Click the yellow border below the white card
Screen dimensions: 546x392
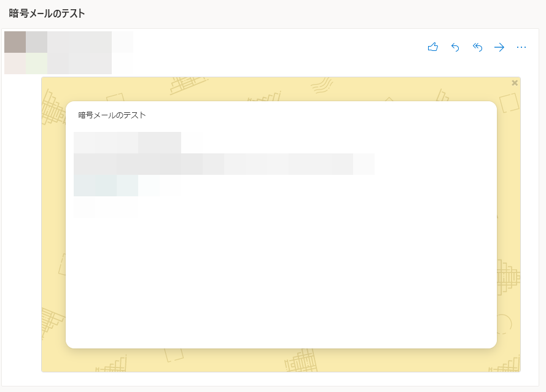point(281,360)
